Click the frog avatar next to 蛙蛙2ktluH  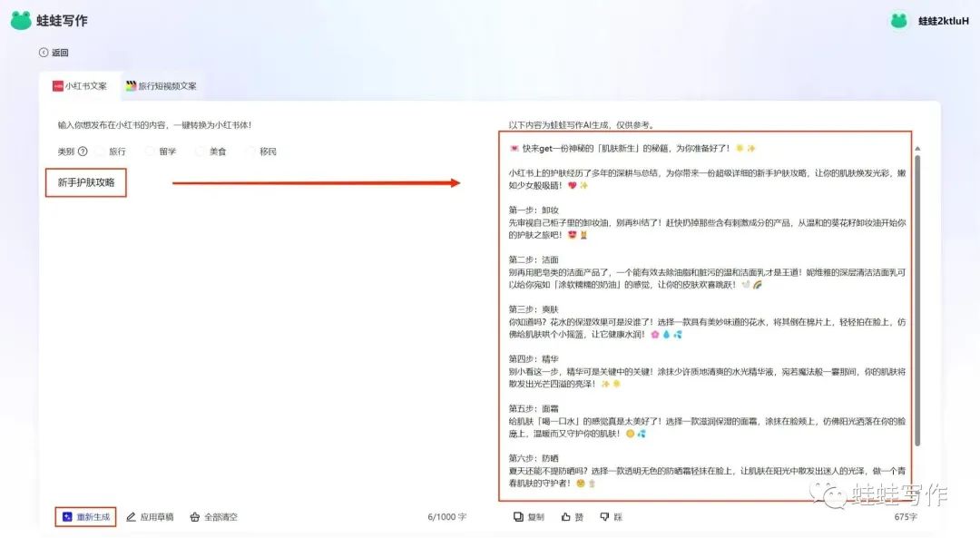tap(897, 20)
